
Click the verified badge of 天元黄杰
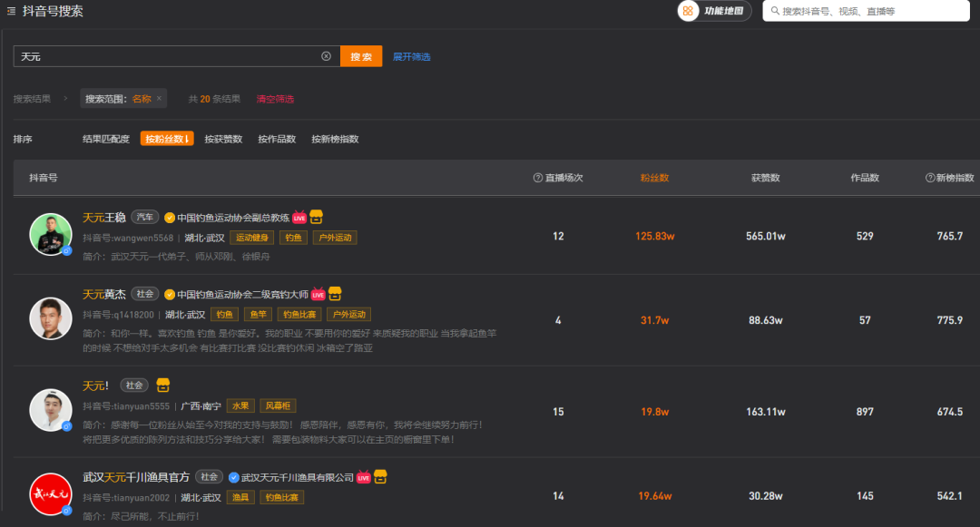[x=170, y=295]
